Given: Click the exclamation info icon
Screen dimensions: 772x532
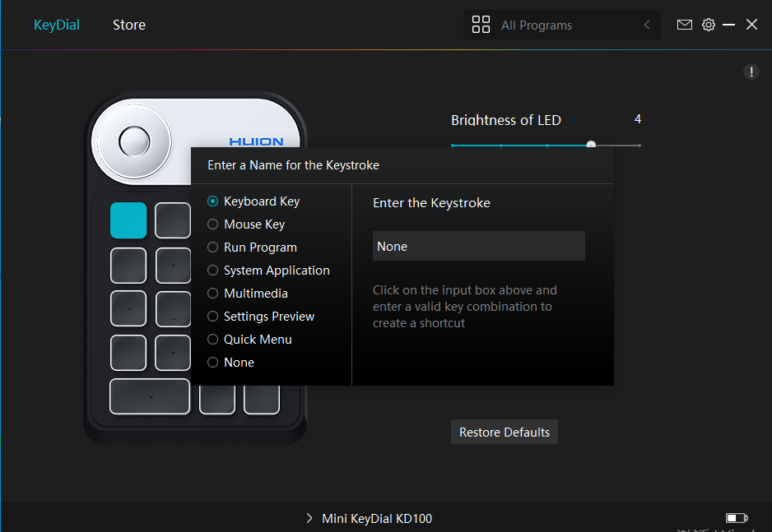Looking at the screenshot, I should click(751, 72).
